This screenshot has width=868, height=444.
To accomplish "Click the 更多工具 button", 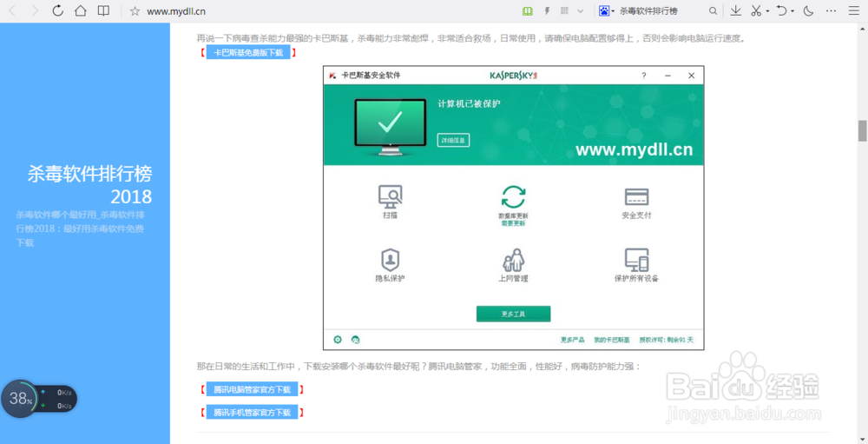I will (513, 314).
